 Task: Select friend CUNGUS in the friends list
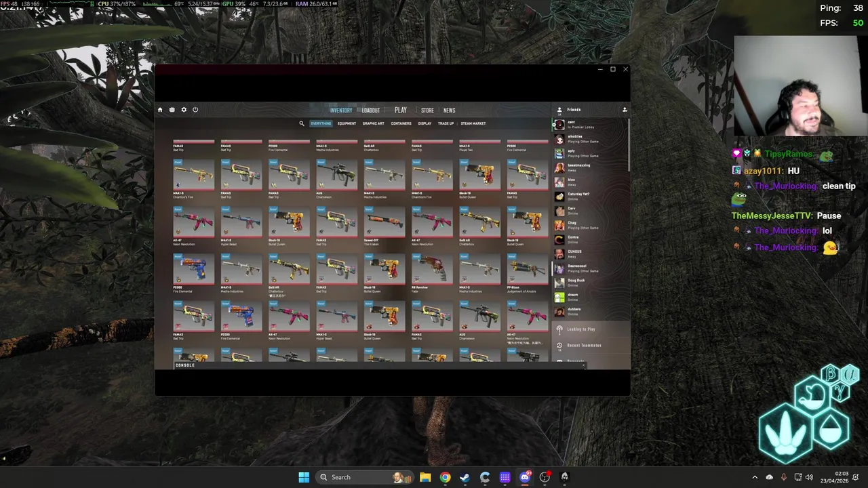pos(589,253)
